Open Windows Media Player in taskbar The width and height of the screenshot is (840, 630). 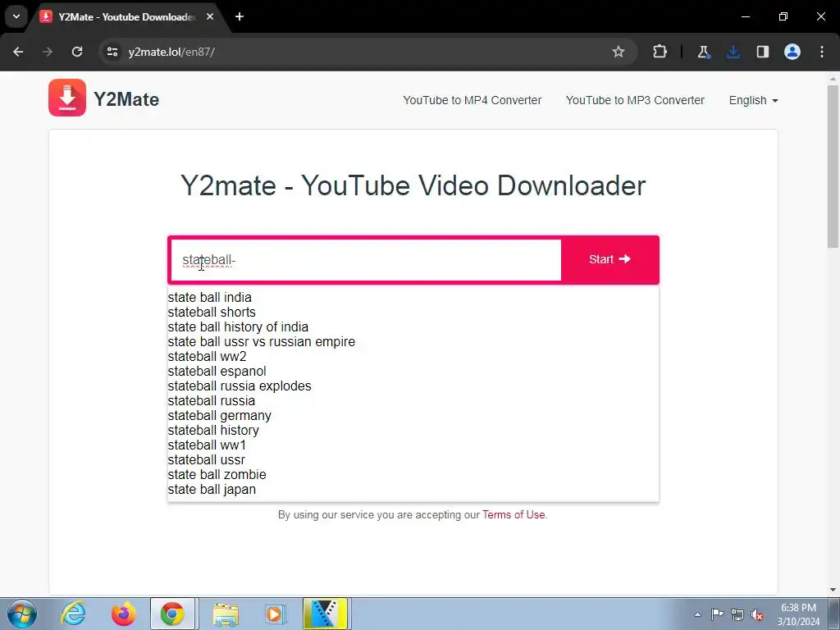point(275,614)
